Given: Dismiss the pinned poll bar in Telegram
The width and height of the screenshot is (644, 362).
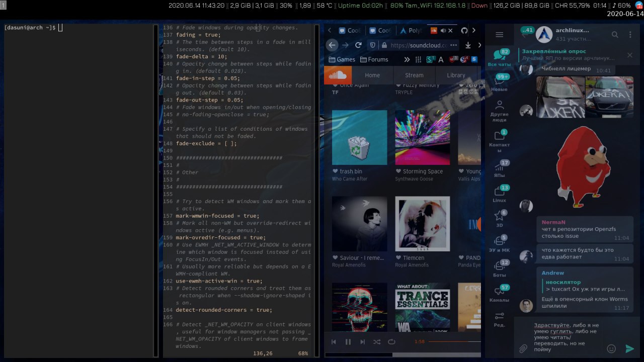Looking at the screenshot, I should pyautogui.click(x=629, y=55).
